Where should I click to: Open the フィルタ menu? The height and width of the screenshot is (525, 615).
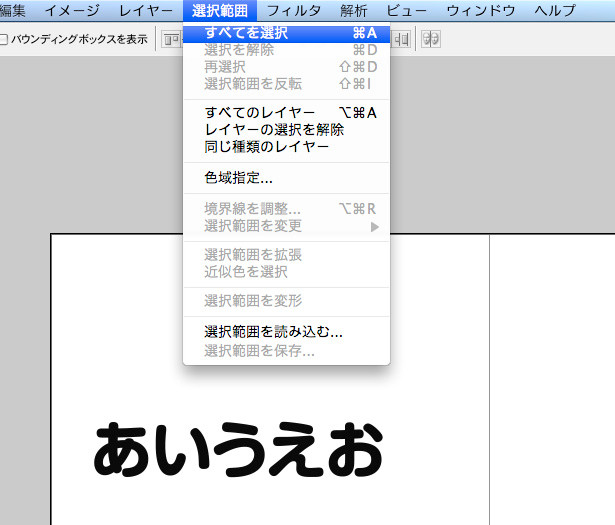point(294,11)
